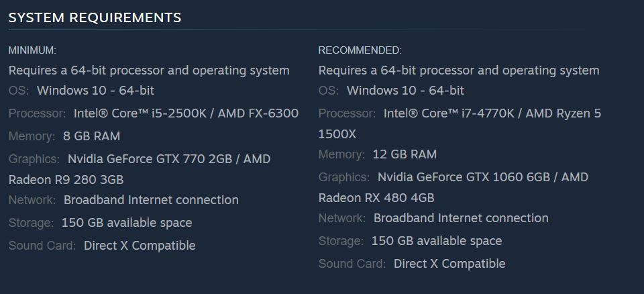Click the recommended OS Windows 10 text

point(405,91)
